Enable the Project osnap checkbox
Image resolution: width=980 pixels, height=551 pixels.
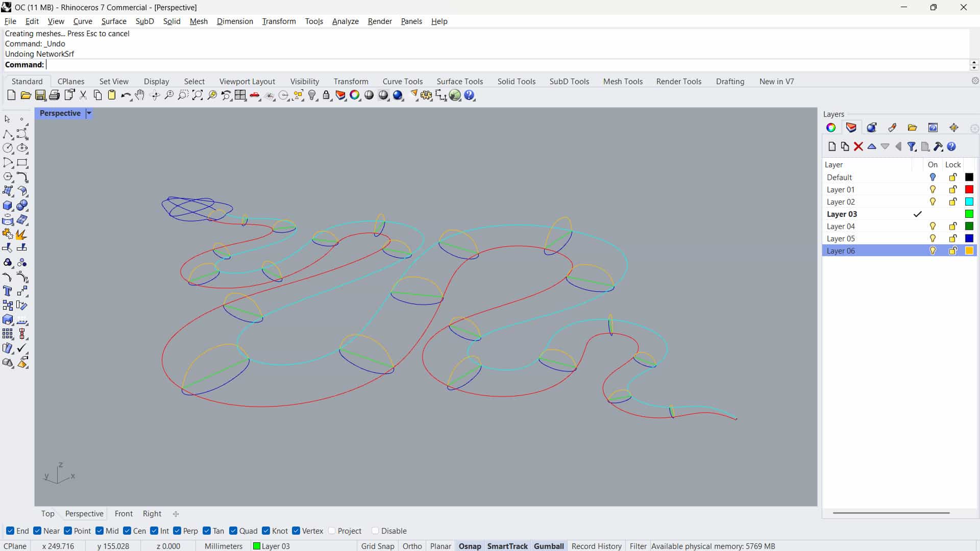[x=332, y=531]
